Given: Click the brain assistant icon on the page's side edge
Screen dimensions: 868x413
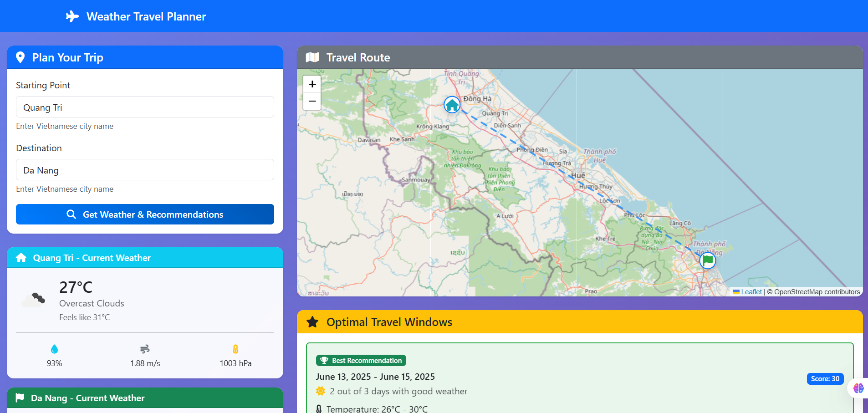Looking at the screenshot, I should click(x=858, y=388).
